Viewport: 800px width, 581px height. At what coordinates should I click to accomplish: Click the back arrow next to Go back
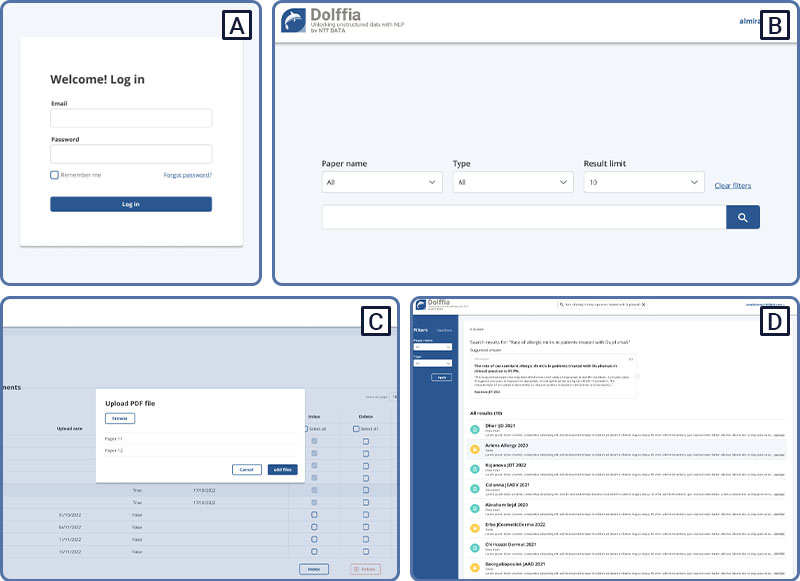[x=470, y=328]
